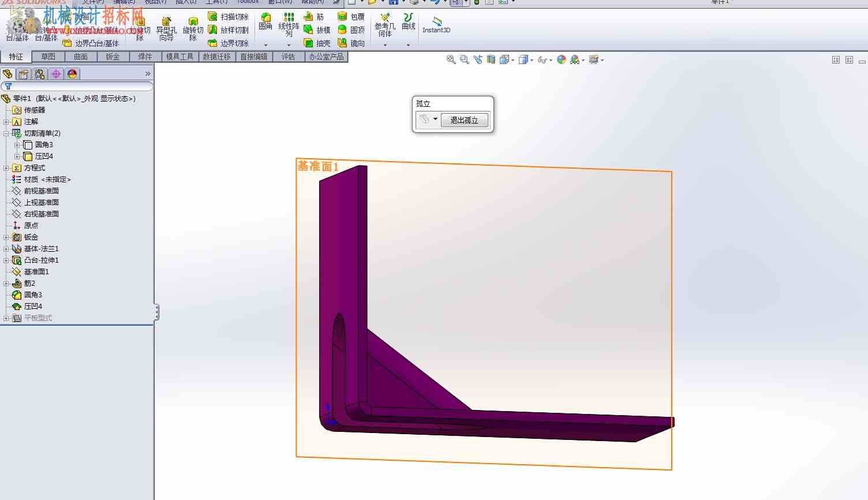This screenshot has width=868, height=500.
Task: Expand the 钣金 sheet metal node
Action: point(6,237)
